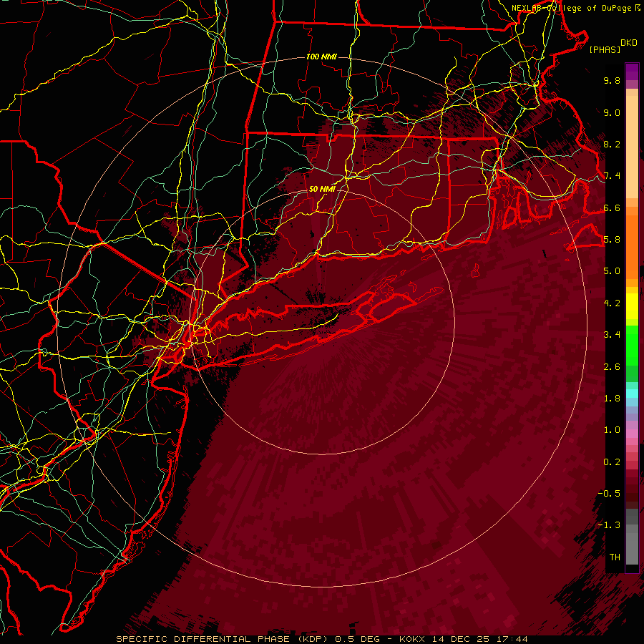Click the 7.4 value on the color scale

(x=612, y=176)
